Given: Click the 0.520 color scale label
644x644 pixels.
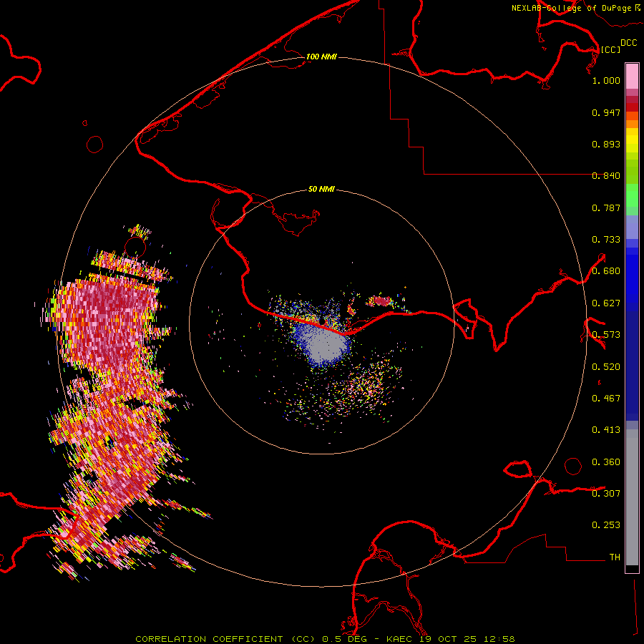Looking at the screenshot, I should [606, 367].
